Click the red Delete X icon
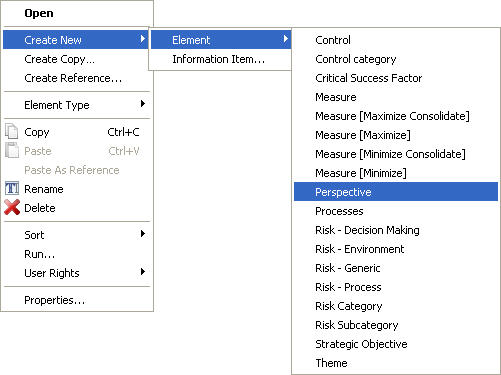This screenshot has height=375, width=501. [x=12, y=207]
